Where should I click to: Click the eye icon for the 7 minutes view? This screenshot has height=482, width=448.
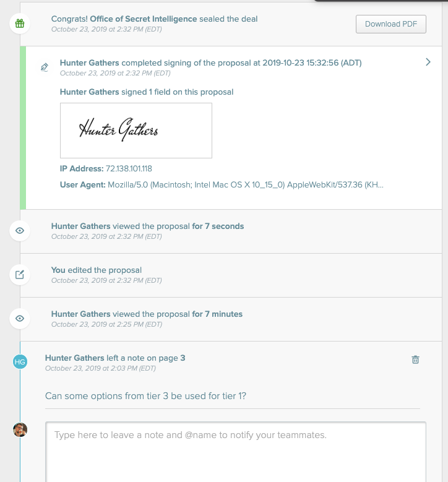pos(20,319)
